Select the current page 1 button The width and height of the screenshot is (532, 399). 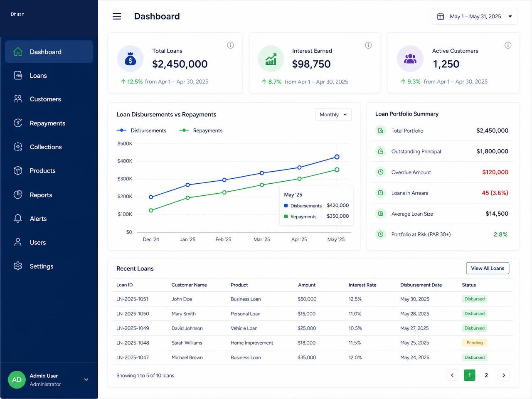(470, 375)
